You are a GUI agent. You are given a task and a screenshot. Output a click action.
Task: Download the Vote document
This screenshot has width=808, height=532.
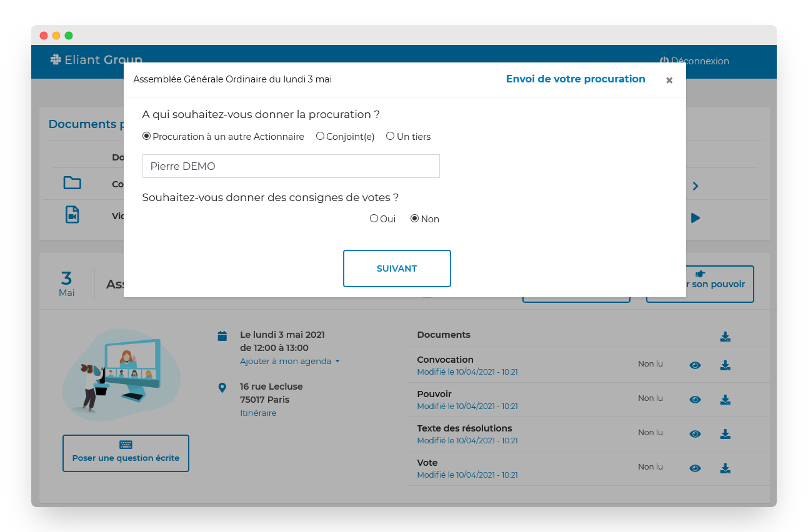[725, 468]
